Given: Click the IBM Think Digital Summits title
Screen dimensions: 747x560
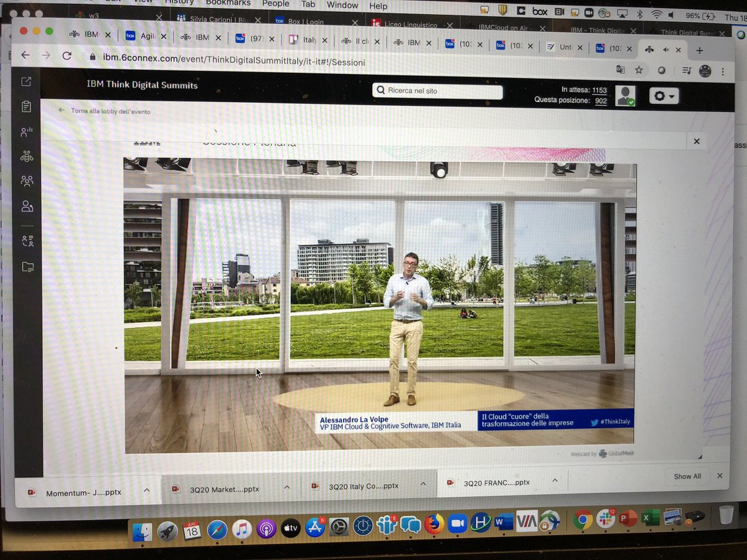Looking at the screenshot, I should click(x=142, y=85).
